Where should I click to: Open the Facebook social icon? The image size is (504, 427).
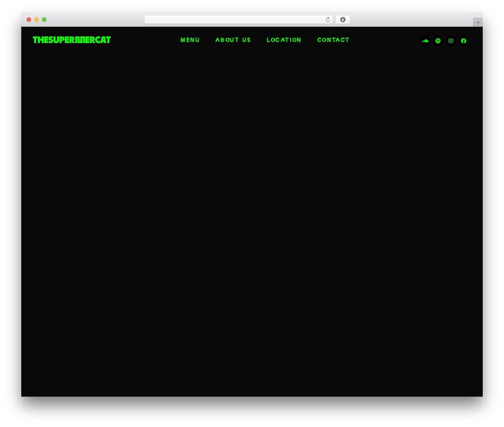(x=463, y=41)
